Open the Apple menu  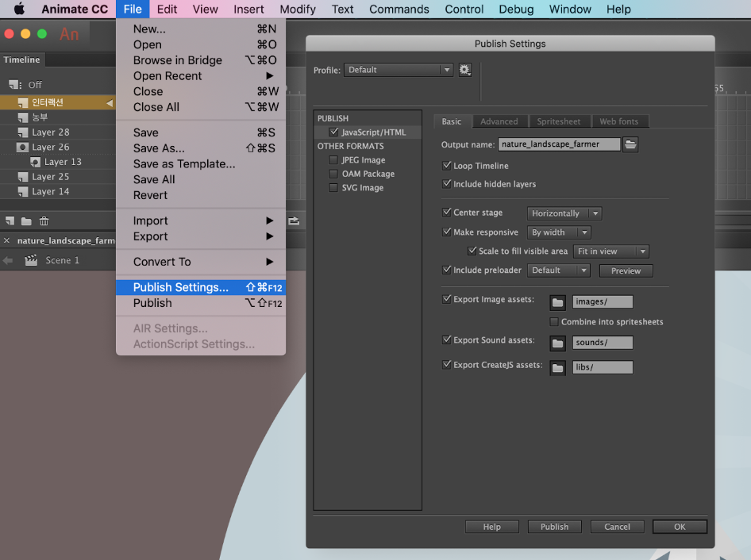pos(19,9)
